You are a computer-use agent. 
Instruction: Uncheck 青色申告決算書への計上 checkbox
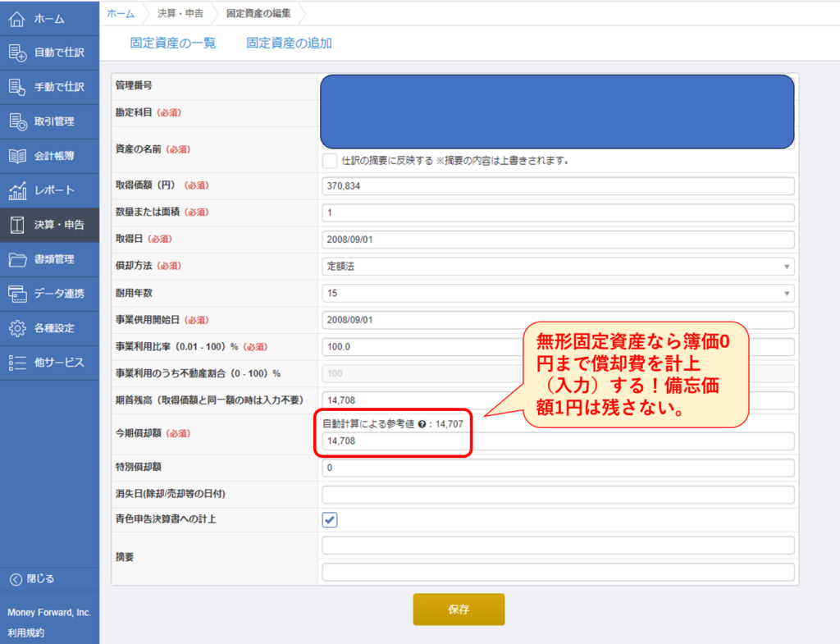[x=330, y=520]
